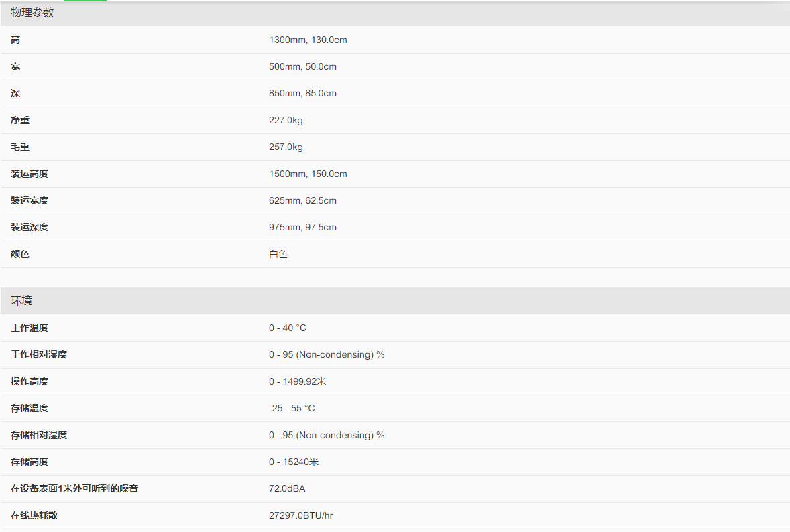Click the 存储相对湿度 row label
This screenshot has width=790, height=532.
pos(39,436)
